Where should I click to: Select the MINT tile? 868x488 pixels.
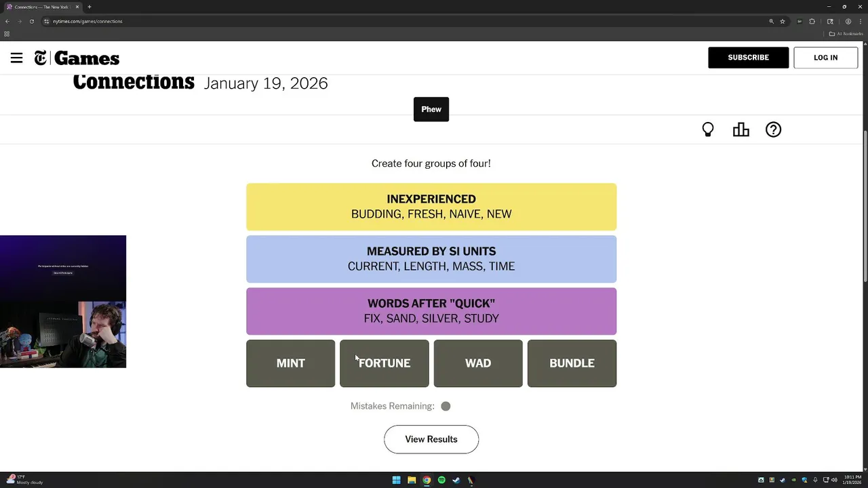[290, 363]
